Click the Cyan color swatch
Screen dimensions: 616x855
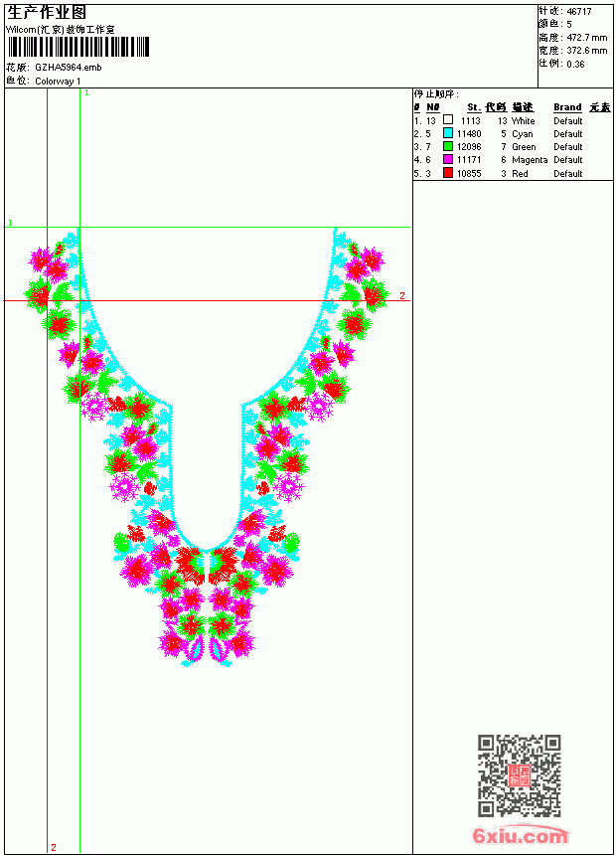point(448,132)
